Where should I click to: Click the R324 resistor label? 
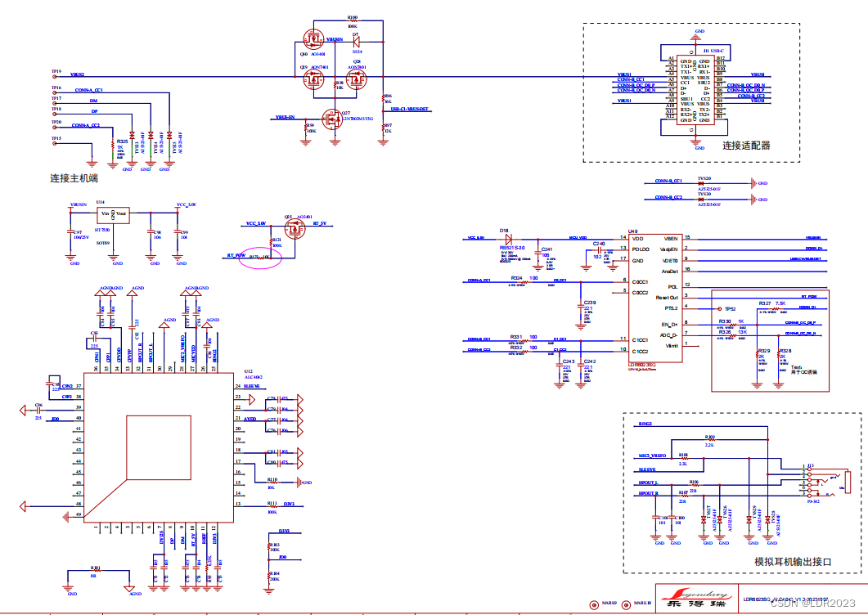pyautogui.click(x=516, y=278)
